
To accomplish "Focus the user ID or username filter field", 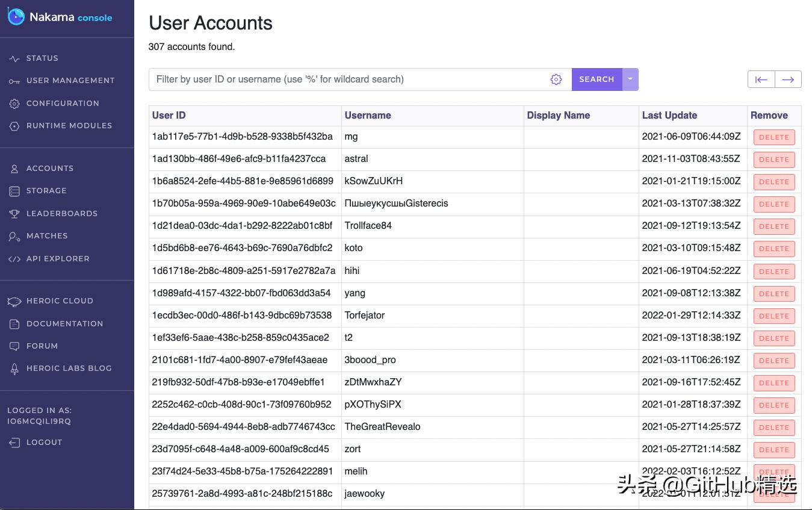I will point(349,79).
